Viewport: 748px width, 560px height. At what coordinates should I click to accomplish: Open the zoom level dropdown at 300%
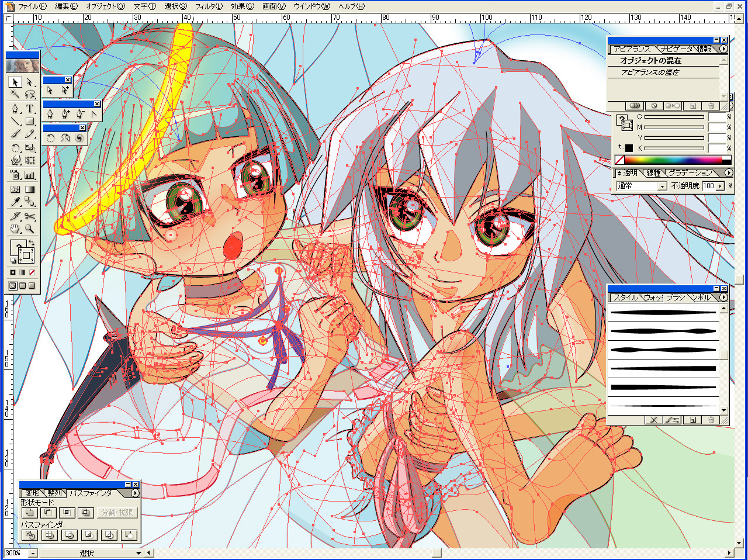(x=33, y=553)
